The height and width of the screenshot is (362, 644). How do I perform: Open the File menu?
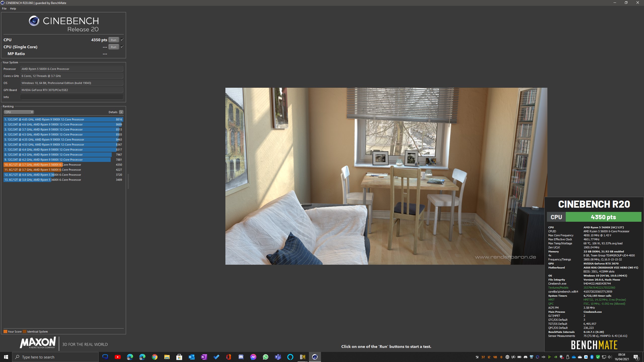pyautogui.click(x=4, y=9)
